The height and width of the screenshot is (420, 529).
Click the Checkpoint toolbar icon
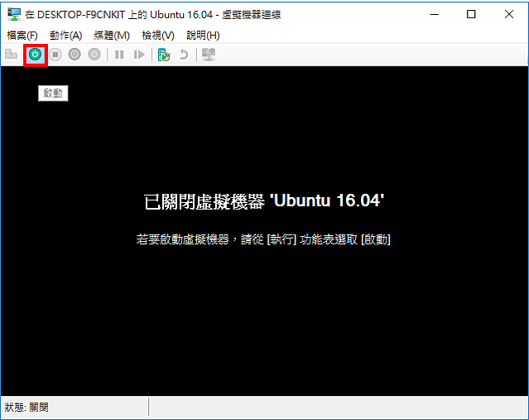point(164,55)
